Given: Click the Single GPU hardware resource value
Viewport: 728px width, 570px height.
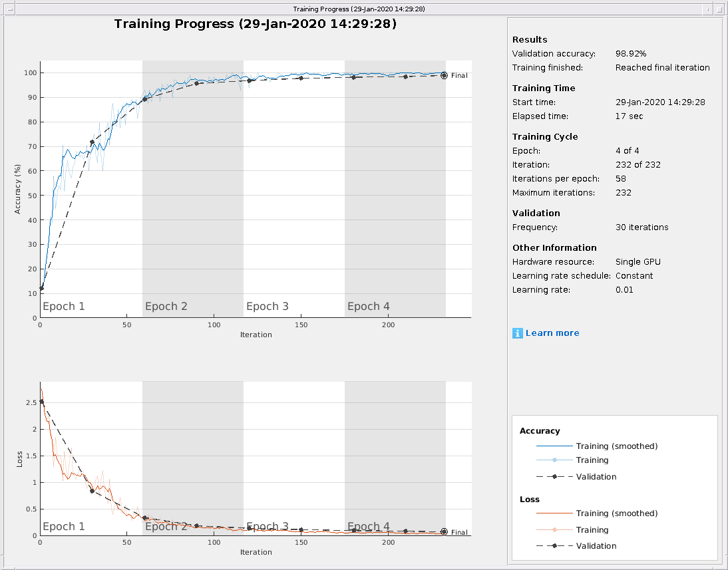Looking at the screenshot, I should (x=638, y=262).
